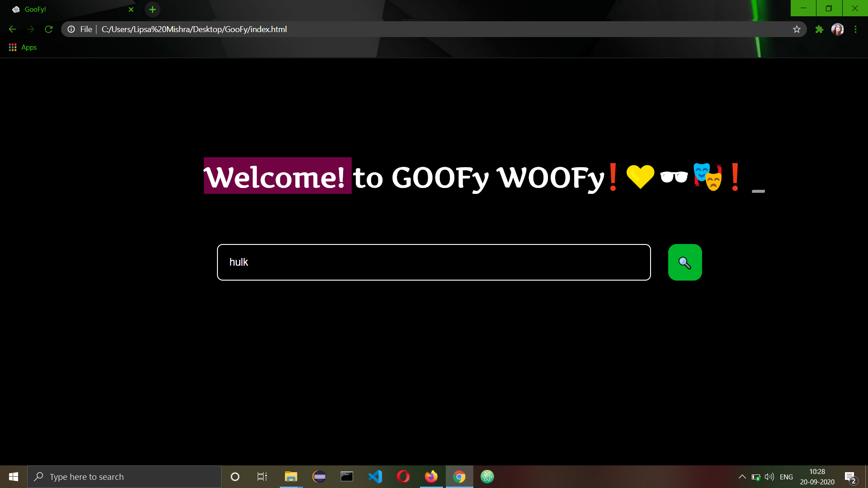This screenshot has width=868, height=488.
Task: Open Visual Studio Code from taskbar
Action: (x=375, y=477)
